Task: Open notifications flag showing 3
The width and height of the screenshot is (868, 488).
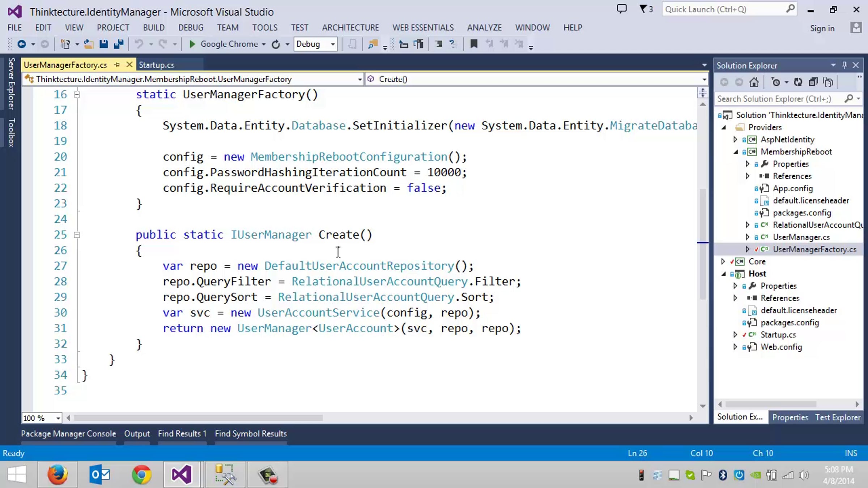Action: pos(646,9)
